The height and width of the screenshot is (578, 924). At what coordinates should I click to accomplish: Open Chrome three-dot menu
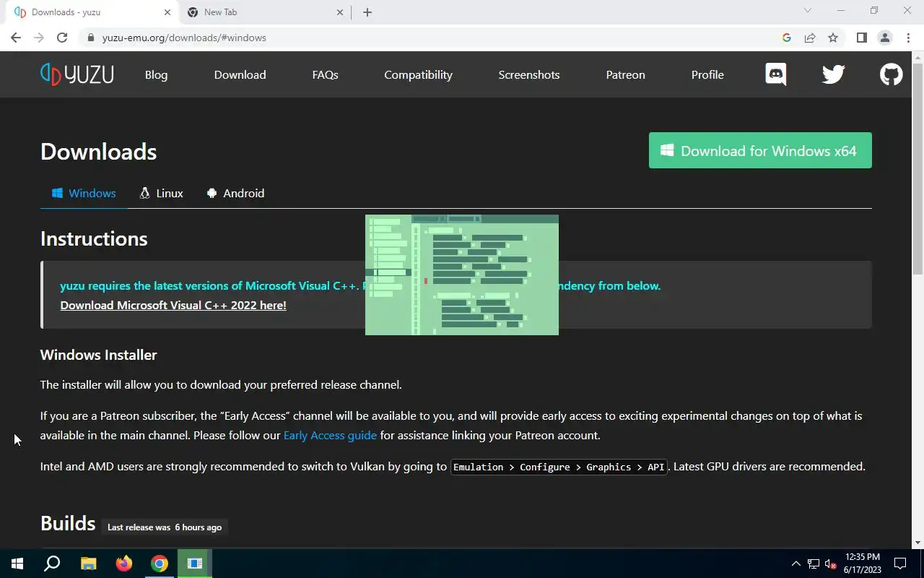[908, 38]
